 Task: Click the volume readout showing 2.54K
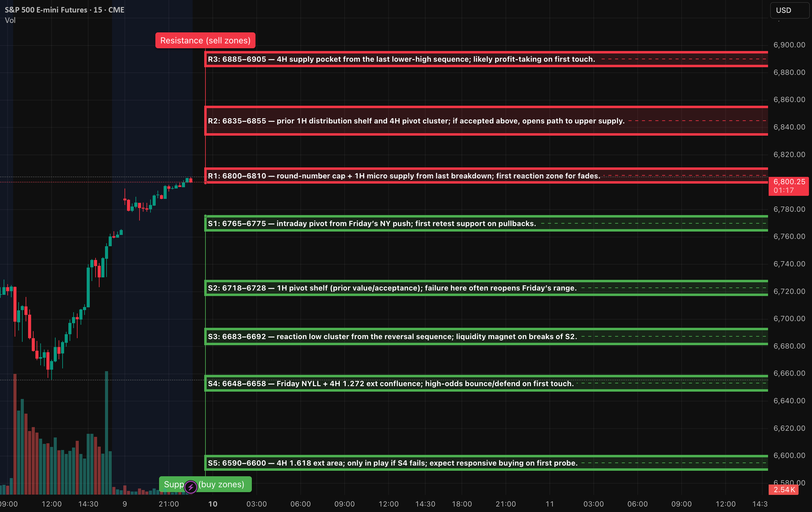pos(784,490)
